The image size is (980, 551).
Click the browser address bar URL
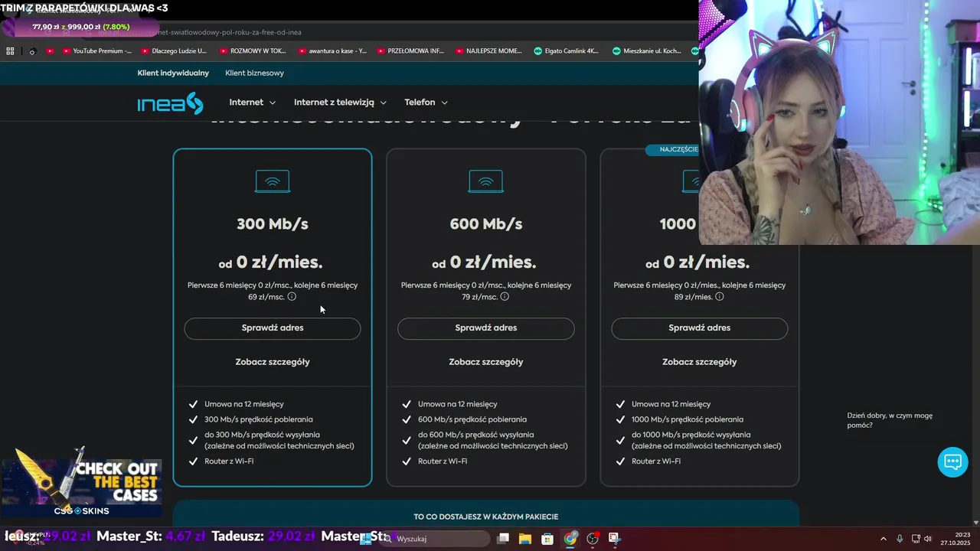[226, 32]
